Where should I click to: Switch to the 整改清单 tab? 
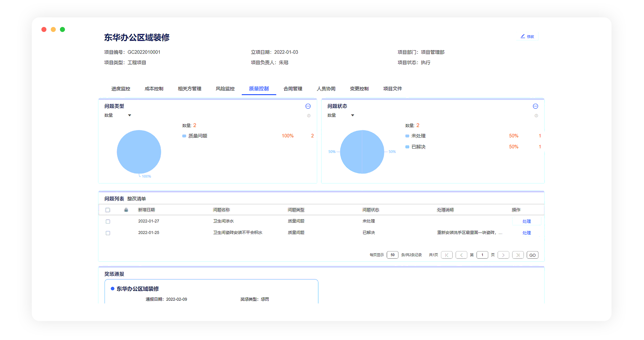click(x=136, y=199)
